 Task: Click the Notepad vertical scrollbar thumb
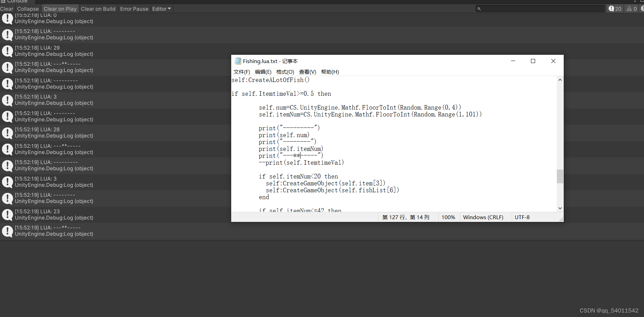(560, 176)
